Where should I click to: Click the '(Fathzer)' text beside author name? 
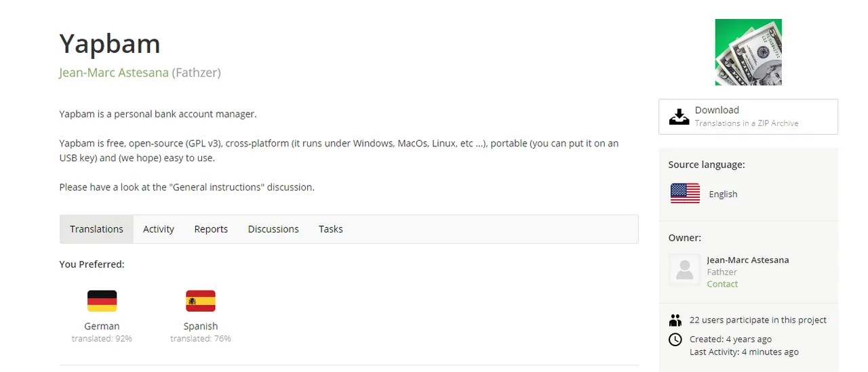[197, 73]
